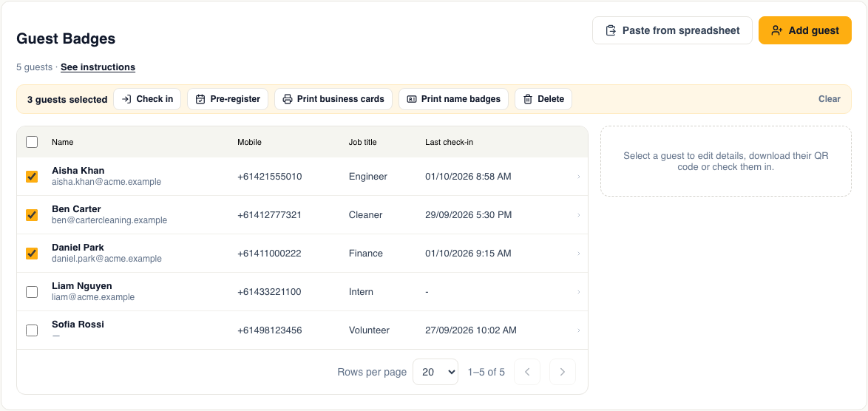Click the arrow icon on Check in
The height and width of the screenshot is (411, 868).
pos(126,99)
